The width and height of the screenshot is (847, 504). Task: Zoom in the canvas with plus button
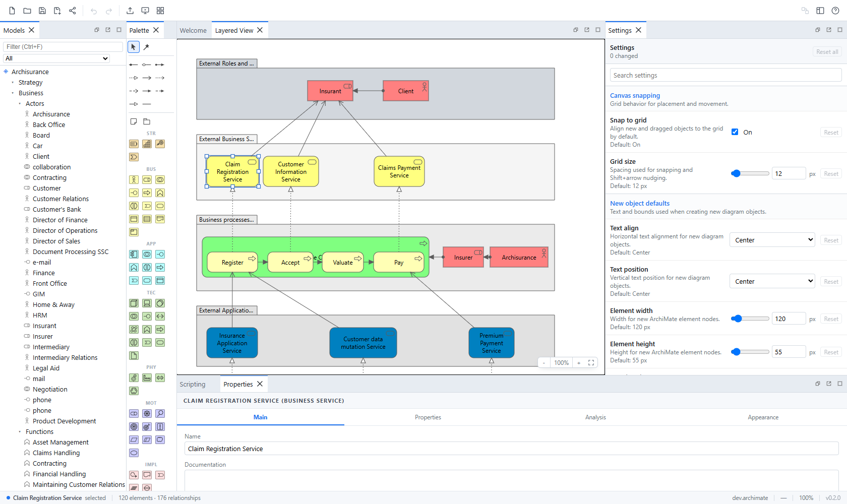pyautogui.click(x=579, y=363)
